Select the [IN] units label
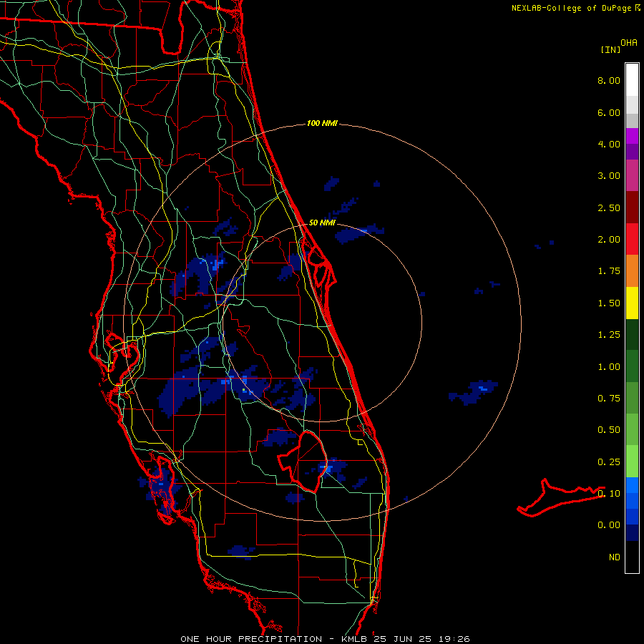 (x=610, y=49)
